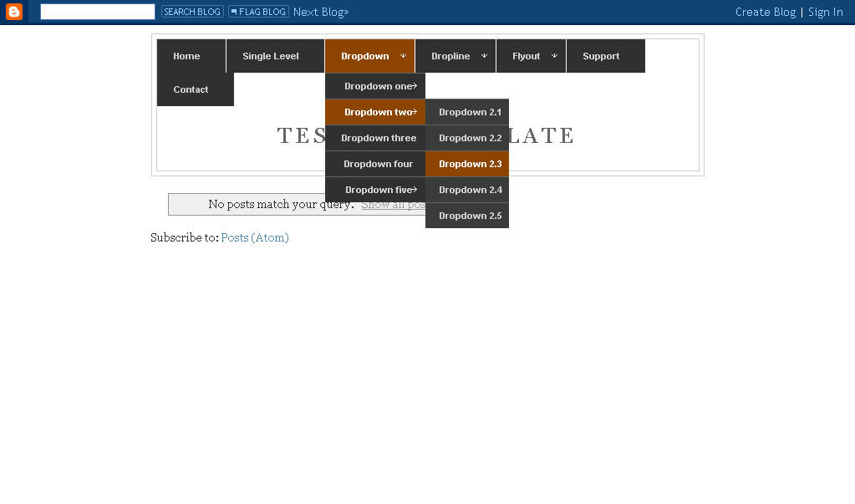
Task: Open the Flyout menu item
Action: tap(531, 56)
